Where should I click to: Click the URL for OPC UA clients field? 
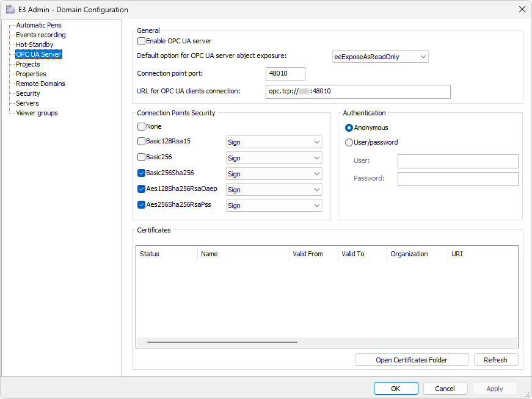coord(358,92)
